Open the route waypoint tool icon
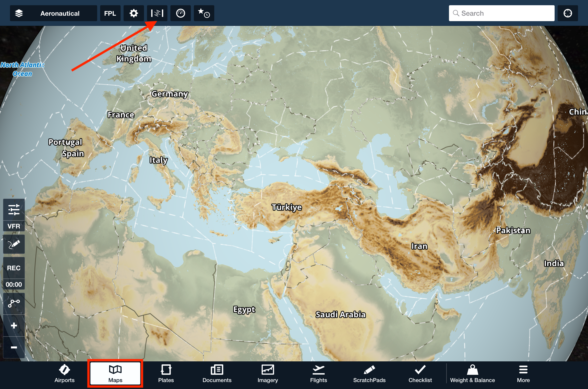The image size is (588, 389). click(x=14, y=303)
